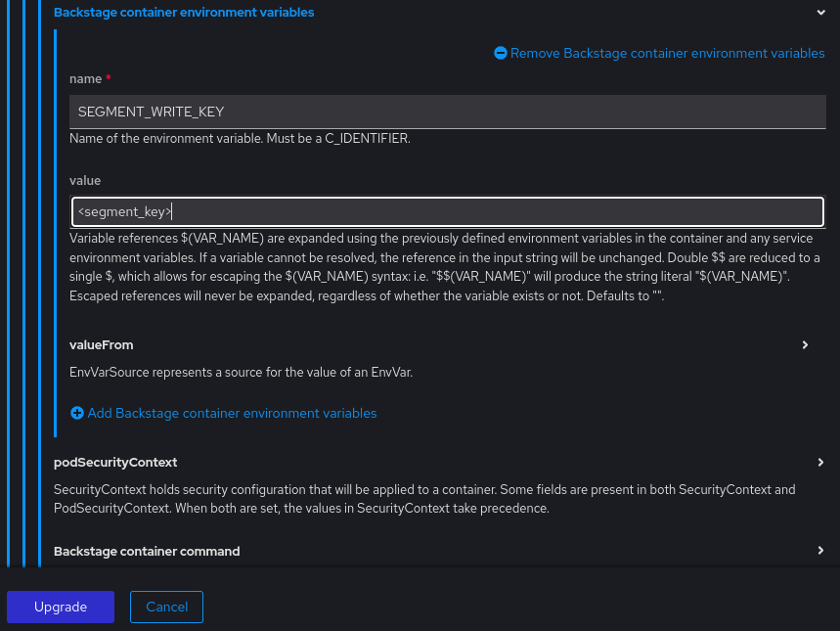Viewport: 840px width, 631px height.
Task: Expand valueFrom using its right chevron
Action: pyautogui.click(x=805, y=344)
